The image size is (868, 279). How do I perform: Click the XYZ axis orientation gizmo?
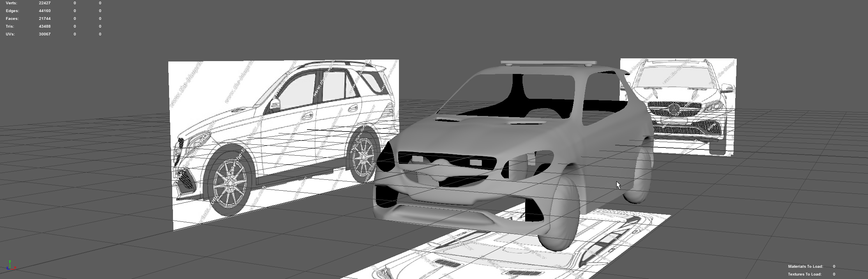click(x=10, y=266)
